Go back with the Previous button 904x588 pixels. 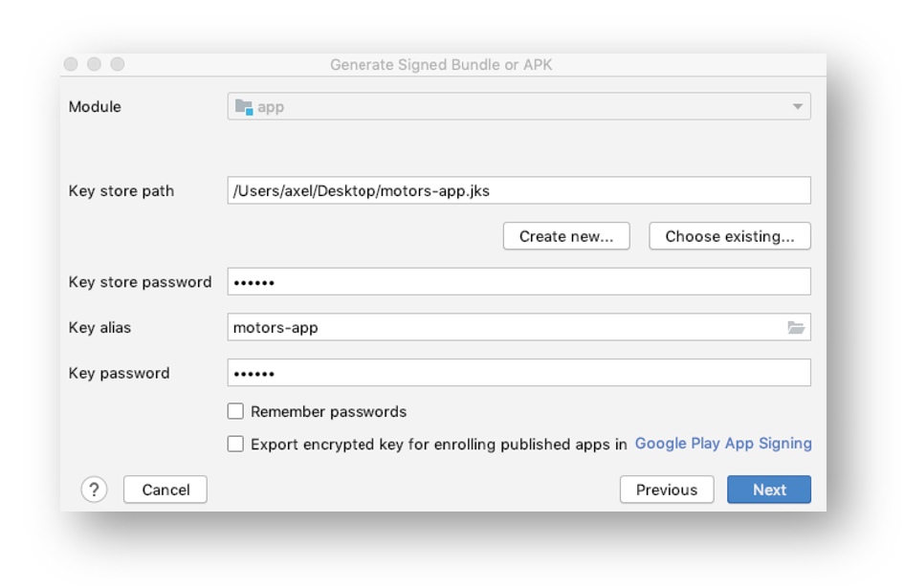(x=667, y=490)
